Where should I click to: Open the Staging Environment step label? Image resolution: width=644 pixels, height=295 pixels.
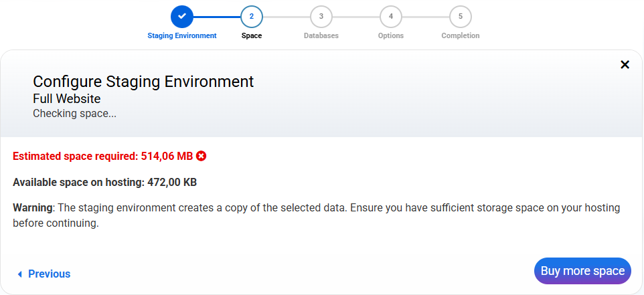coord(182,35)
